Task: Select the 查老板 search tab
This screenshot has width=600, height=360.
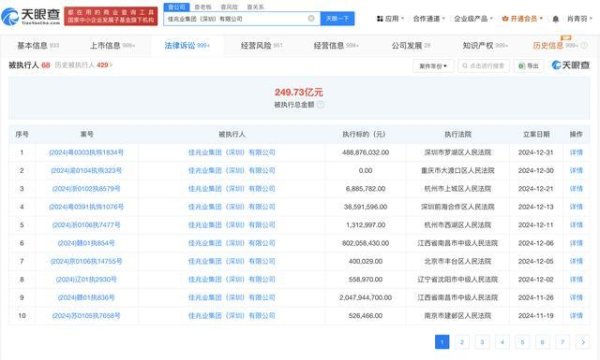Action: pyautogui.click(x=203, y=7)
